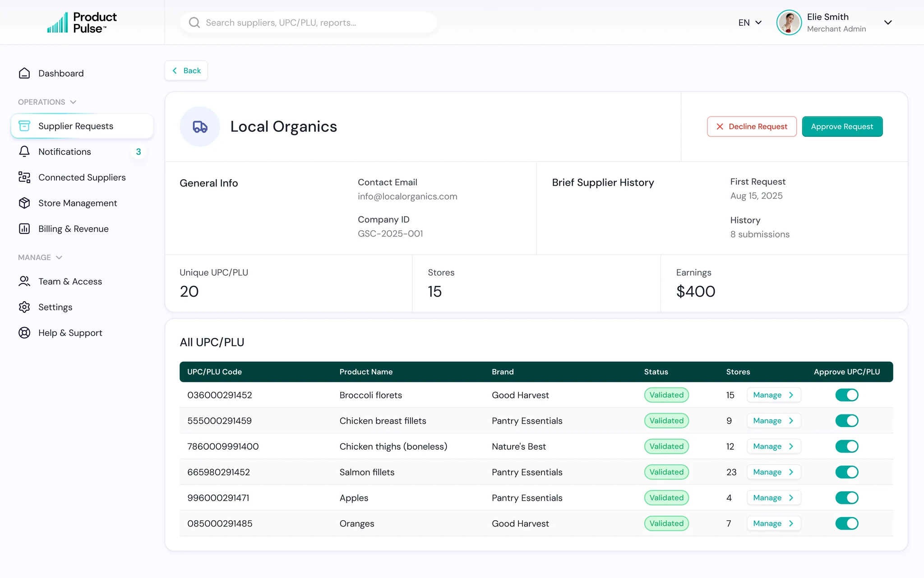Screen dimensions: 924x578
Task: Click UPC code 036000291452
Action: click(220, 395)
